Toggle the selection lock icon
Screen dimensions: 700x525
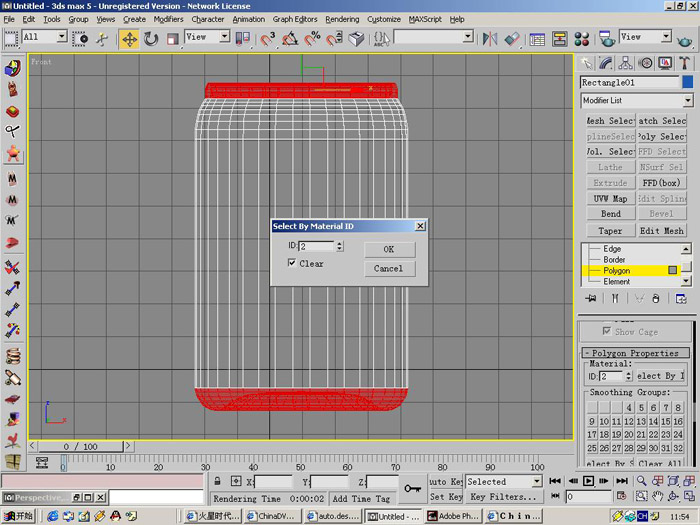coord(217,481)
